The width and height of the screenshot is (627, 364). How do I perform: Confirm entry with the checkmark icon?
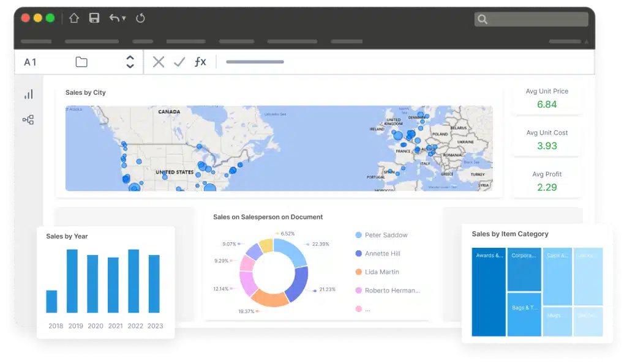pos(179,62)
